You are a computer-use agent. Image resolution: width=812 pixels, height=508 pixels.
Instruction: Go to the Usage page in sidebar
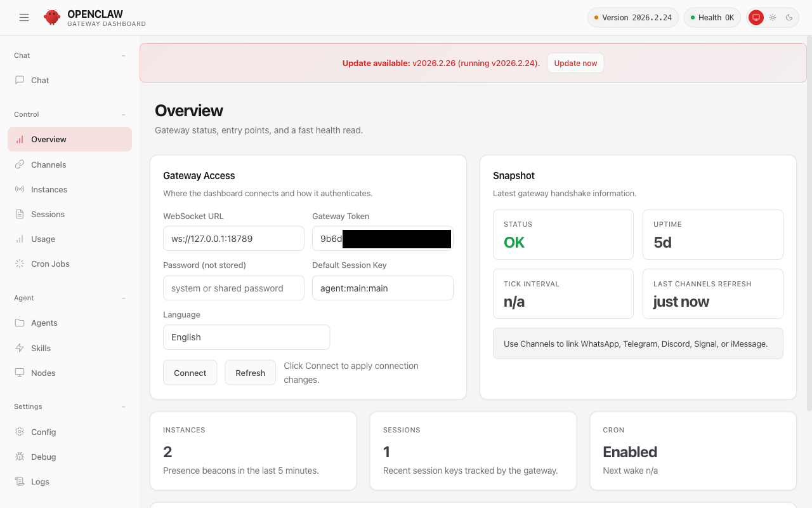coord(43,239)
